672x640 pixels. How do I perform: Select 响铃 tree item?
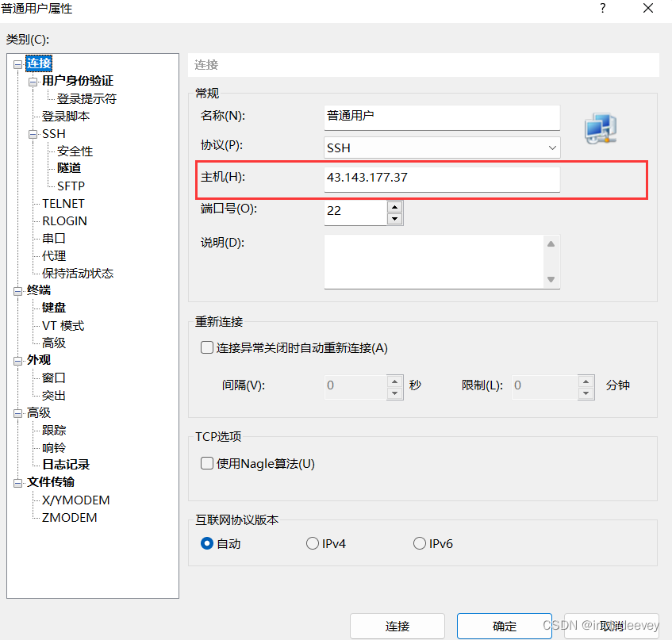[x=54, y=447]
